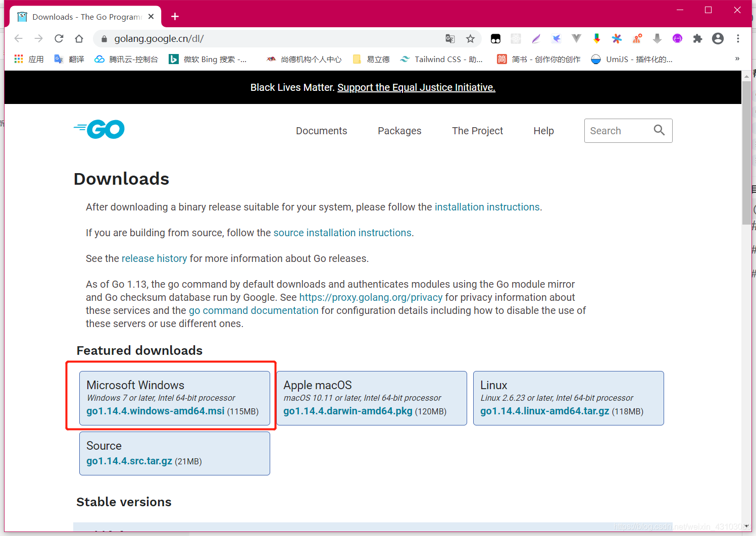This screenshot has height=536, width=756.
Task: Click the colorful asterisk extension icon
Action: pyautogui.click(x=617, y=38)
